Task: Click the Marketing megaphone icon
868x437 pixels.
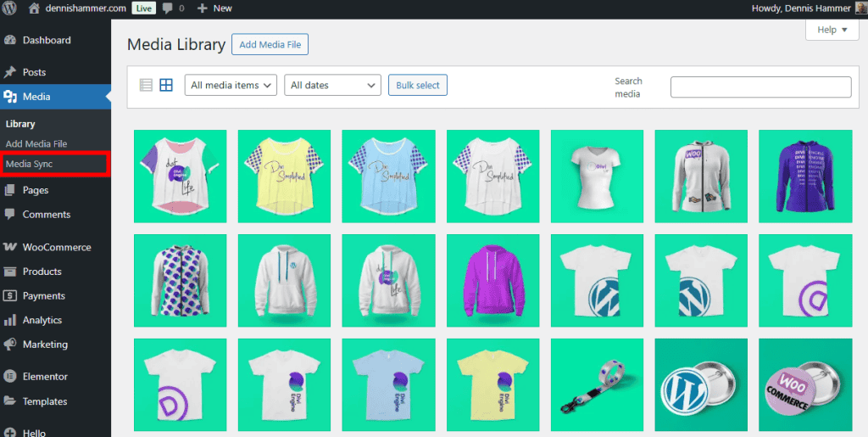Action: click(9, 345)
